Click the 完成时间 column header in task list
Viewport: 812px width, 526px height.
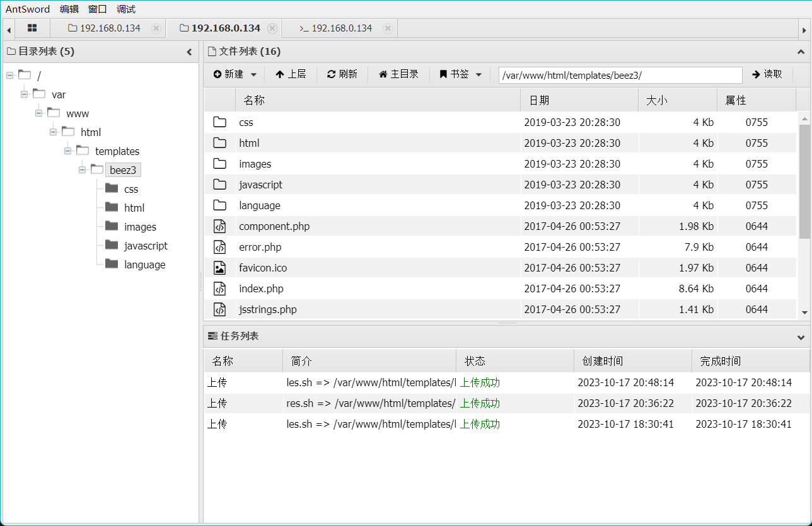751,361
